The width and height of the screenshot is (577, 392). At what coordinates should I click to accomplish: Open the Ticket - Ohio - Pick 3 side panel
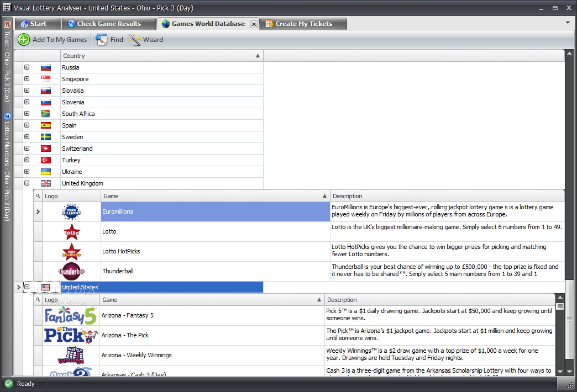coord(7,62)
